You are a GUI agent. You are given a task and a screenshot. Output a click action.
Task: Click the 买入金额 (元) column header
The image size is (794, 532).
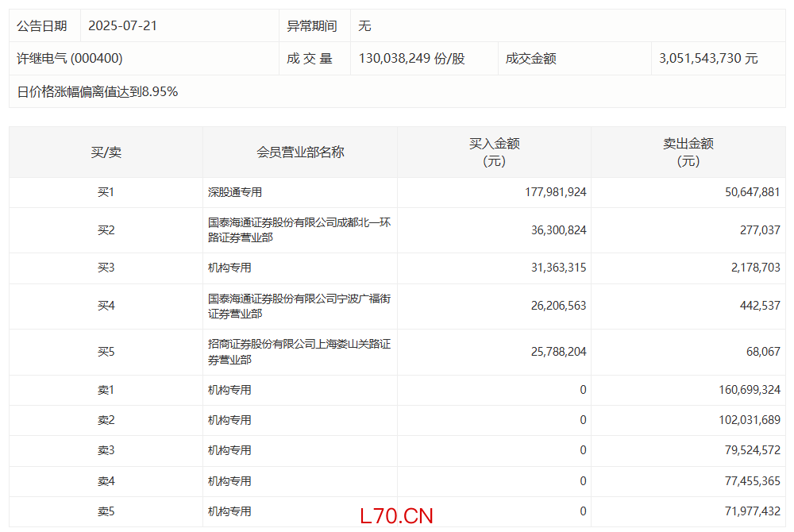494,152
